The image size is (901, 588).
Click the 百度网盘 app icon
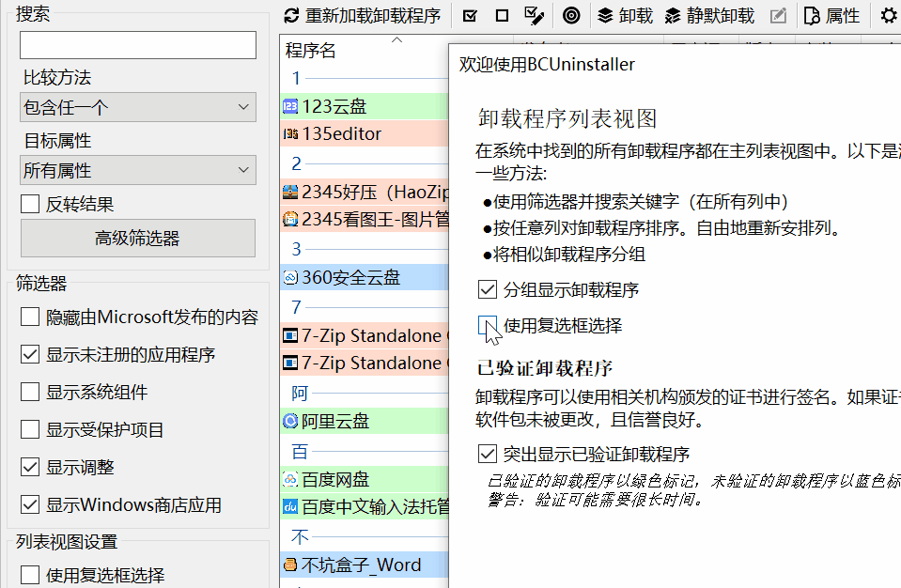290,479
